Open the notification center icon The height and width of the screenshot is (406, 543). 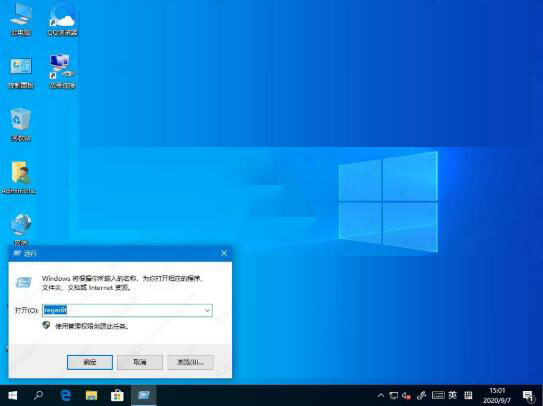point(528,396)
